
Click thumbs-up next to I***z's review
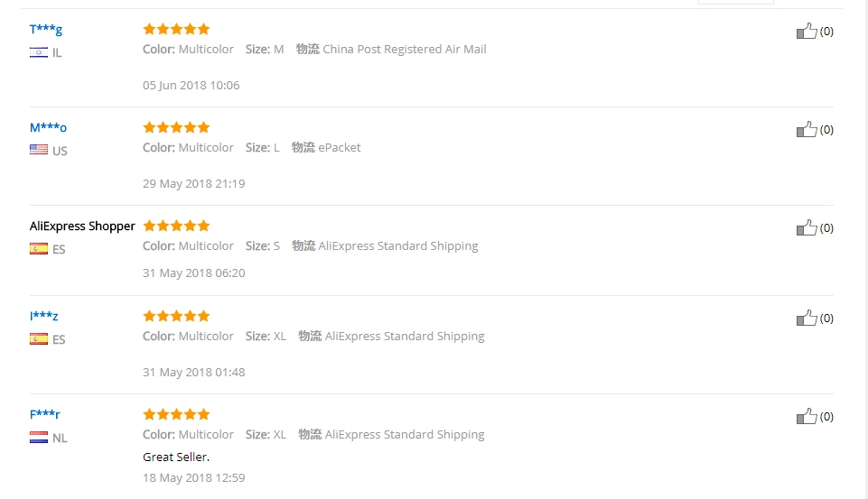[x=807, y=319]
